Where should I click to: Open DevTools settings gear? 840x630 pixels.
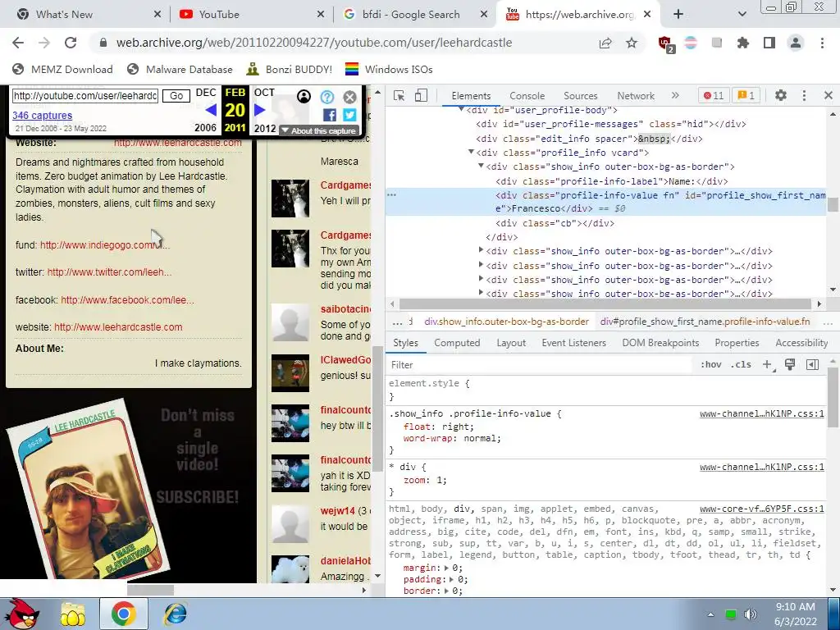[x=781, y=95]
